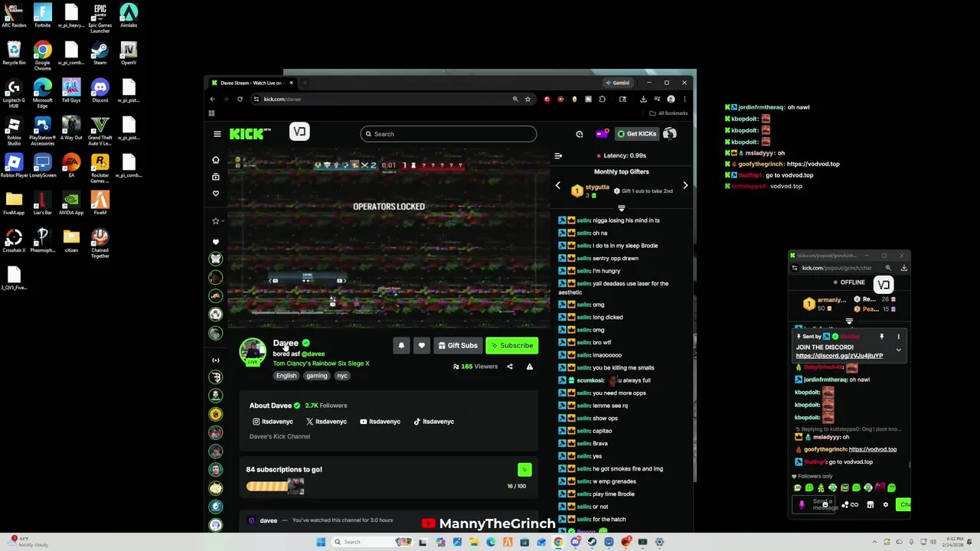Click the green Subscribe button
The width and height of the screenshot is (980, 551).
point(512,346)
